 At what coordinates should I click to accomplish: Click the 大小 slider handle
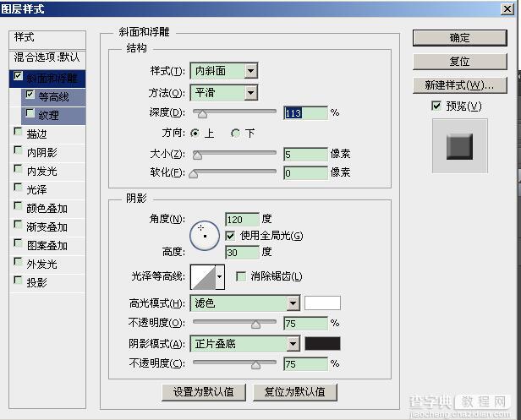pos(197,155)
